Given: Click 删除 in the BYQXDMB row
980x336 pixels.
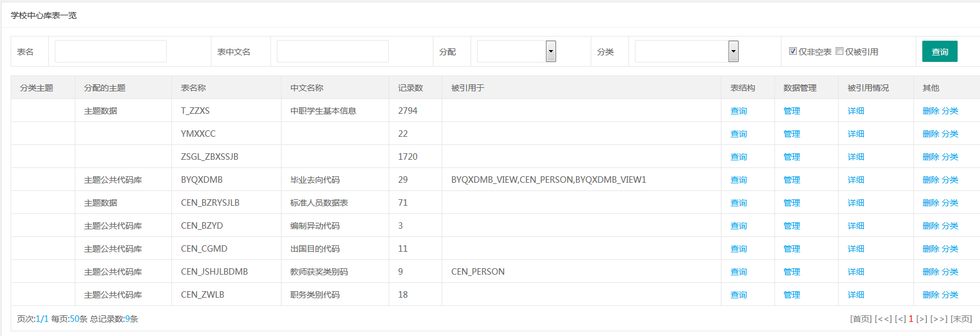Looking at the screenshot, I should point(931,180).
